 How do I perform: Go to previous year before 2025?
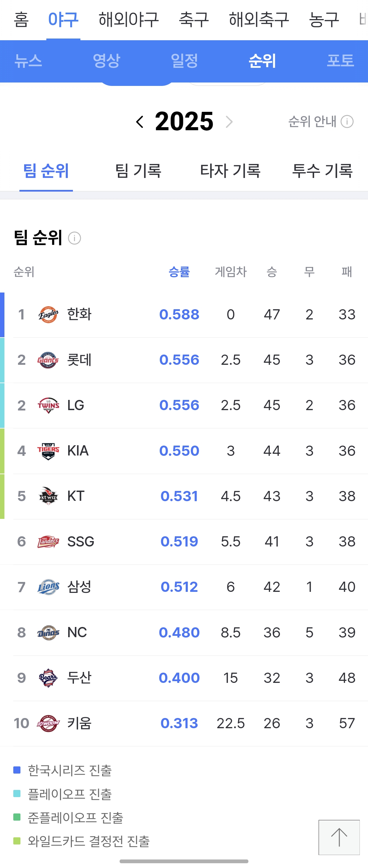(x=140, y=122)
